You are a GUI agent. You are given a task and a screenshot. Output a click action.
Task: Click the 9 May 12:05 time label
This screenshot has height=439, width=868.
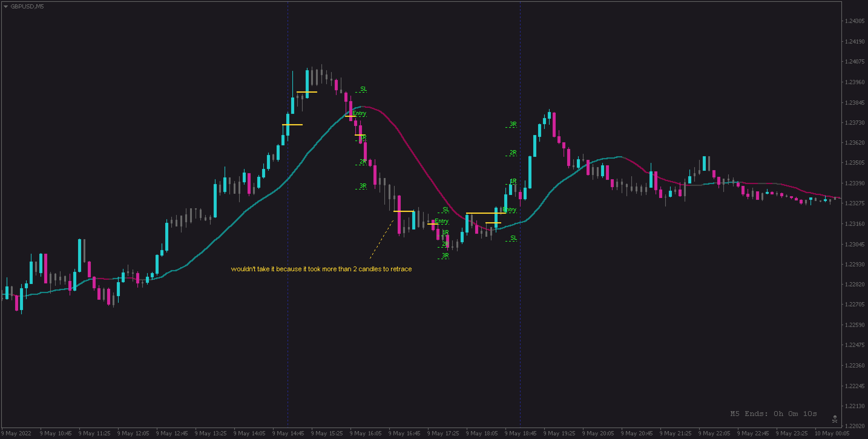[x=133, y=433]
